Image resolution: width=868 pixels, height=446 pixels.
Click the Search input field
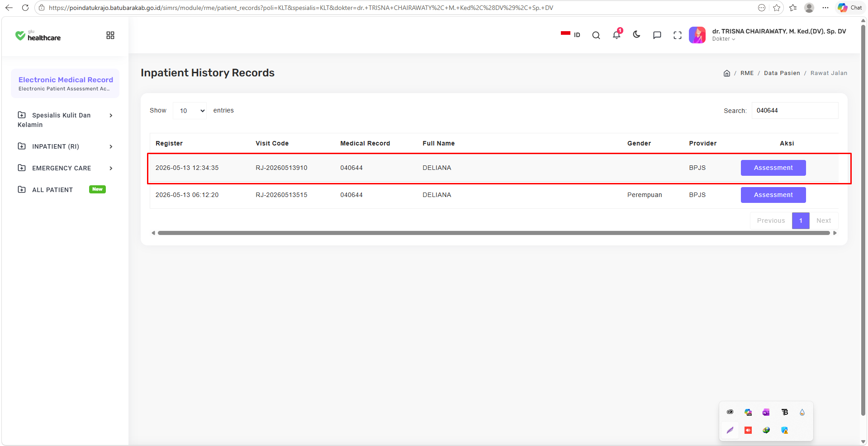pos(795,111)
